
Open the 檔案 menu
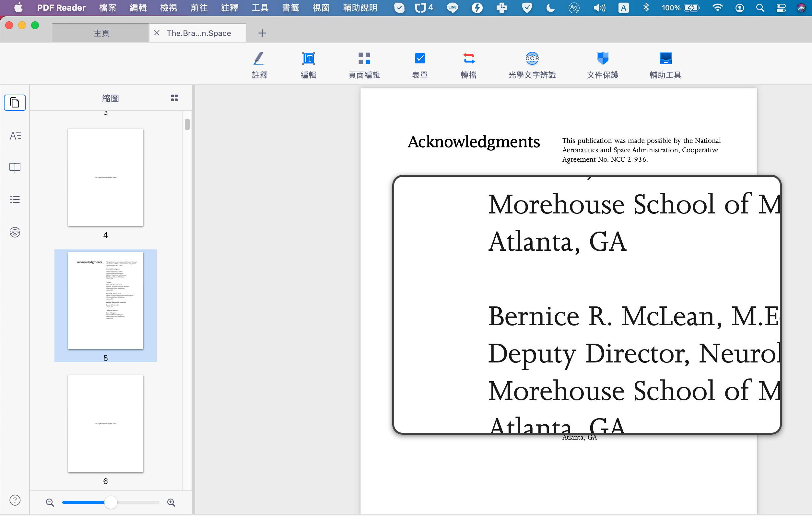click(x=108, y=8)
